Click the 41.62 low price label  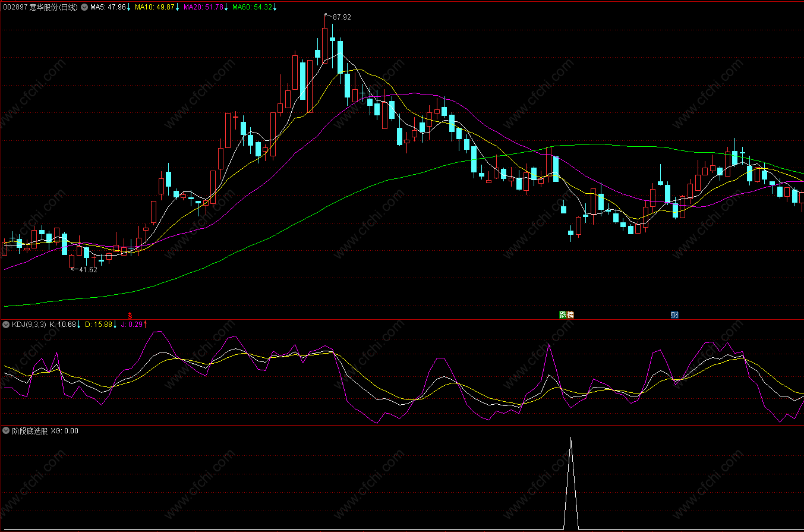[x=88, y=270]
